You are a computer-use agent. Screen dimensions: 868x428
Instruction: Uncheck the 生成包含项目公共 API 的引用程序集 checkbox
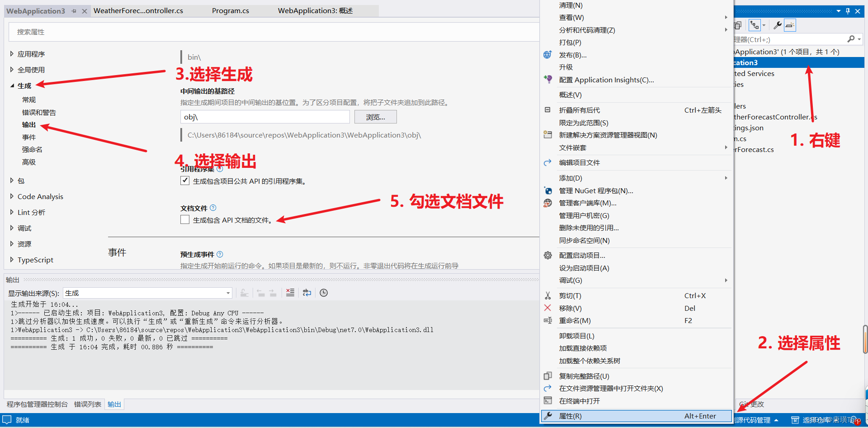(185, 181)
